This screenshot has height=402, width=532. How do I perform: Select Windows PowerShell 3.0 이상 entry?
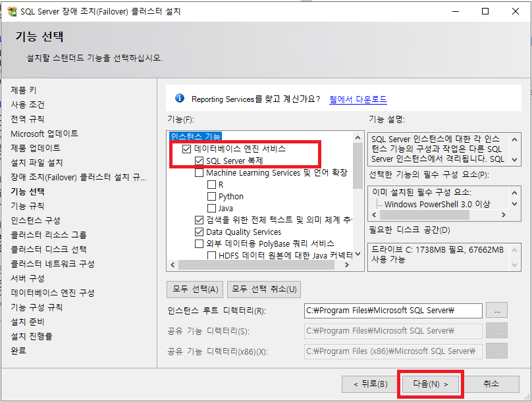[437, 204]
